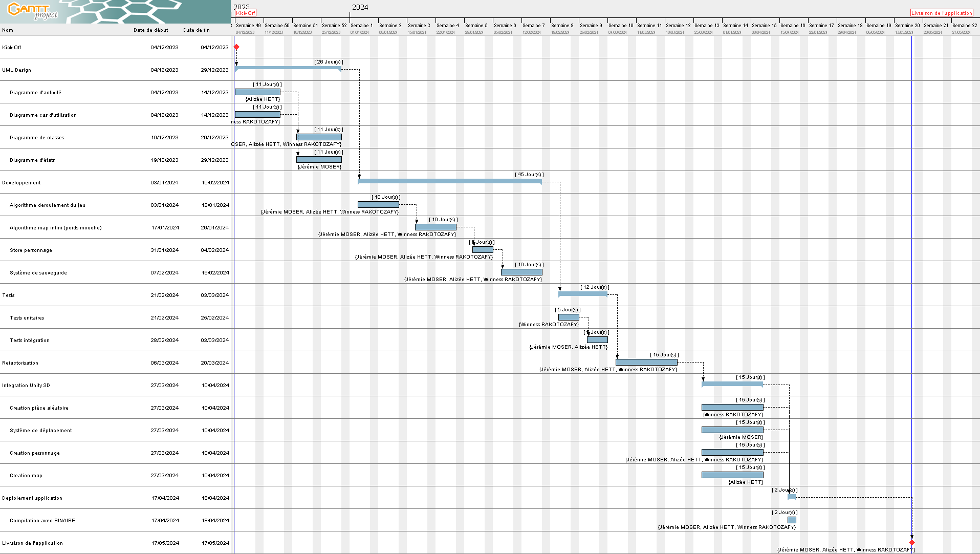Select the Nom column header
Viewport: 980px width, 554px height.
8,30
